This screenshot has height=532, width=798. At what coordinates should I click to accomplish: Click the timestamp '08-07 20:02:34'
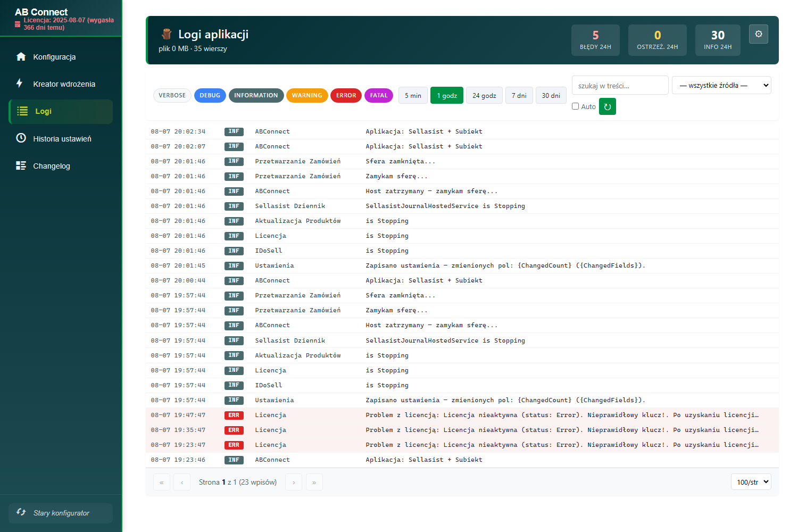(178, 131)
